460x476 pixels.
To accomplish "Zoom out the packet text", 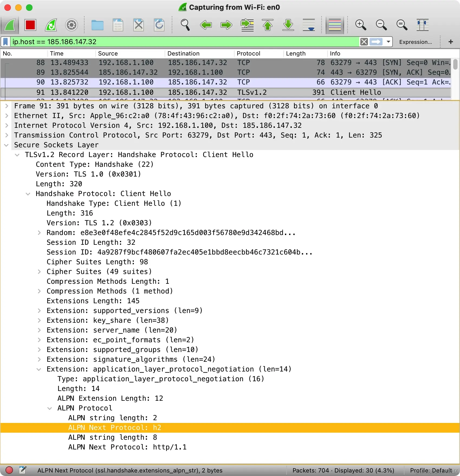I will pos(381,25).
